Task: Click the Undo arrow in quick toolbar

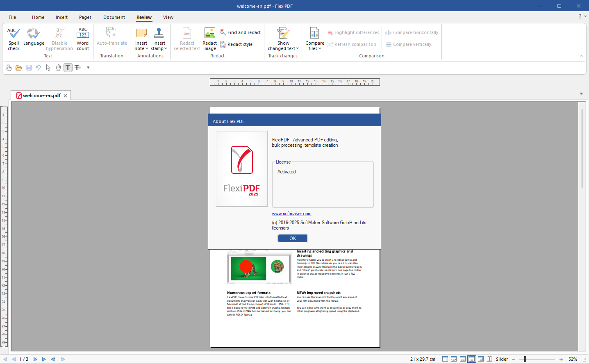Action: point(39,68)
